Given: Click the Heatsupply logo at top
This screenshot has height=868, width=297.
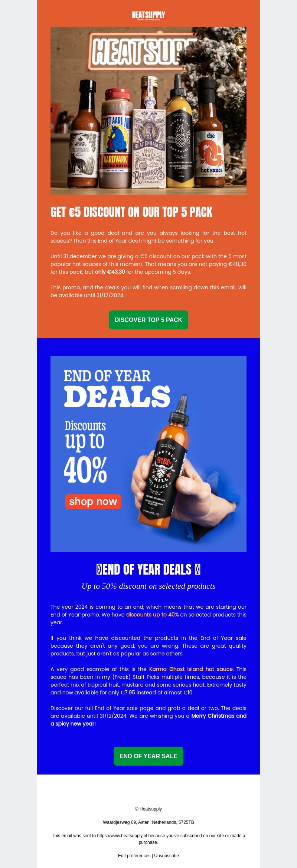Looking at the screenshot, I should tap(148, 15).
